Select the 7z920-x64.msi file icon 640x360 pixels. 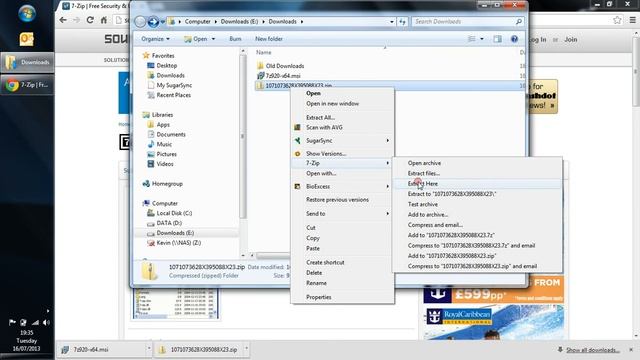[260, 76]
